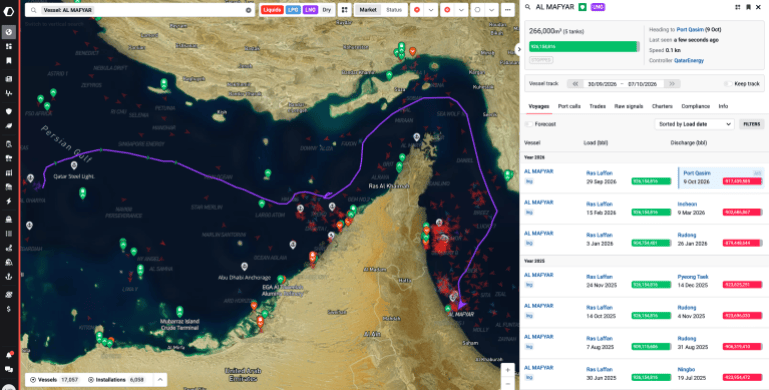Open the grid layout selector in map toolbar
The width and height of the screenshot is (769, 390).
pos(344,10)
